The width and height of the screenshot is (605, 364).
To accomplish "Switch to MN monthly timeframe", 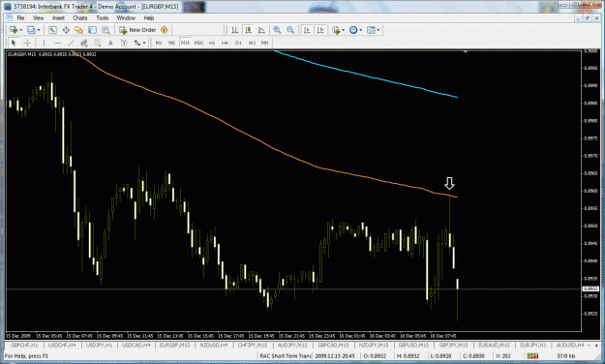I will (264, 43).
